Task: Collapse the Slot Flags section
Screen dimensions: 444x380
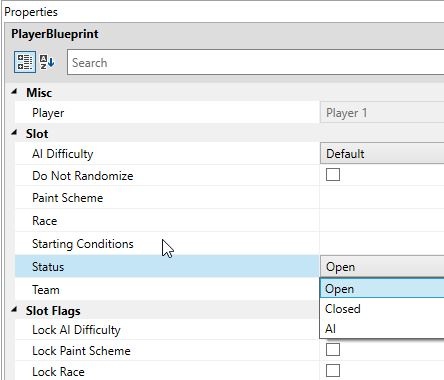Action: 14,310
